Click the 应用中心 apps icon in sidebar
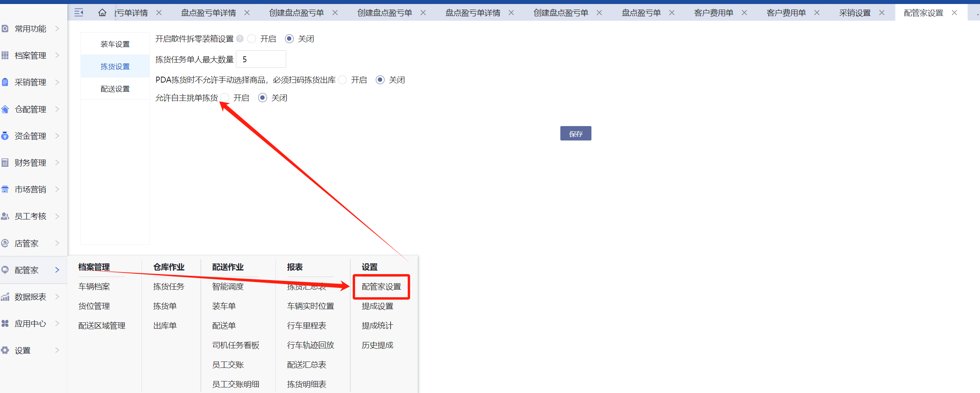The height and width of the screenshot is (393, 980). pyautogui.click(x=5, y=324)
